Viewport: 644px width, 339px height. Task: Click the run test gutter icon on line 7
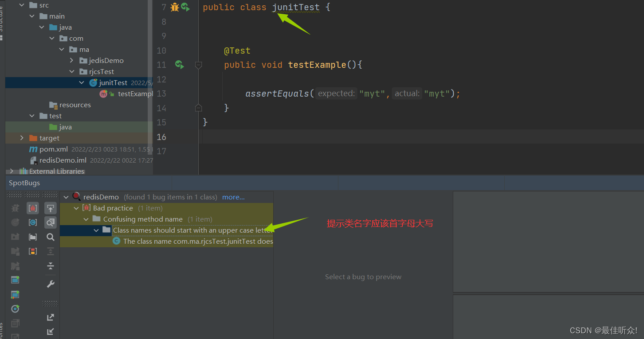click(x=185, y=7)
